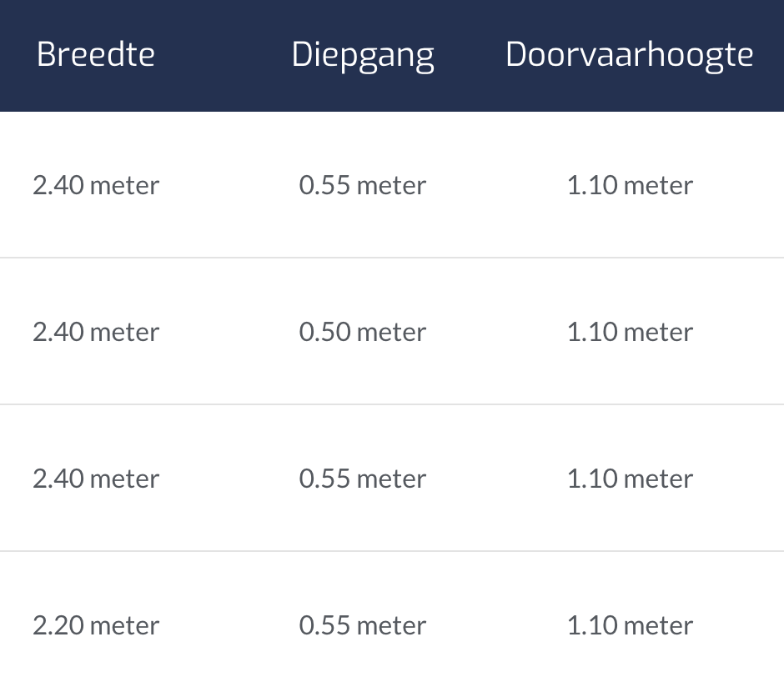The height and width of the screenshot is (697, 784).
Task: Click the Diepgang column header
Action: pyautogui.click(x=363, y=55)
